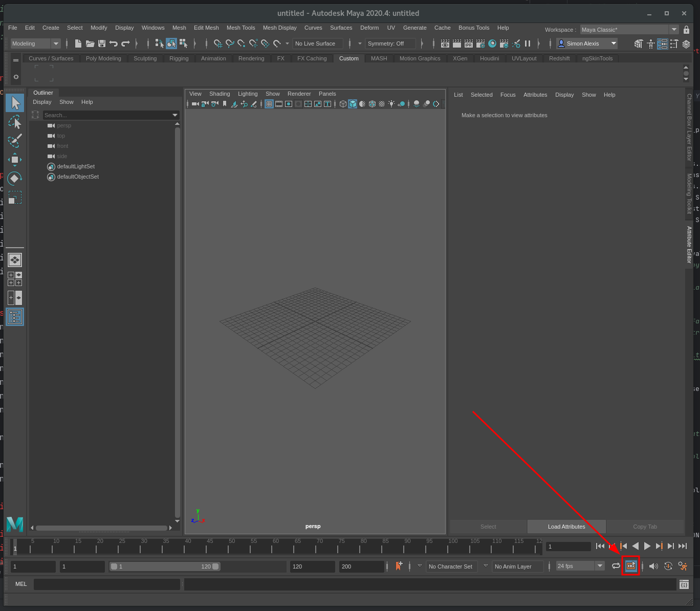Redo the last undone action

[x=126, y=43]
